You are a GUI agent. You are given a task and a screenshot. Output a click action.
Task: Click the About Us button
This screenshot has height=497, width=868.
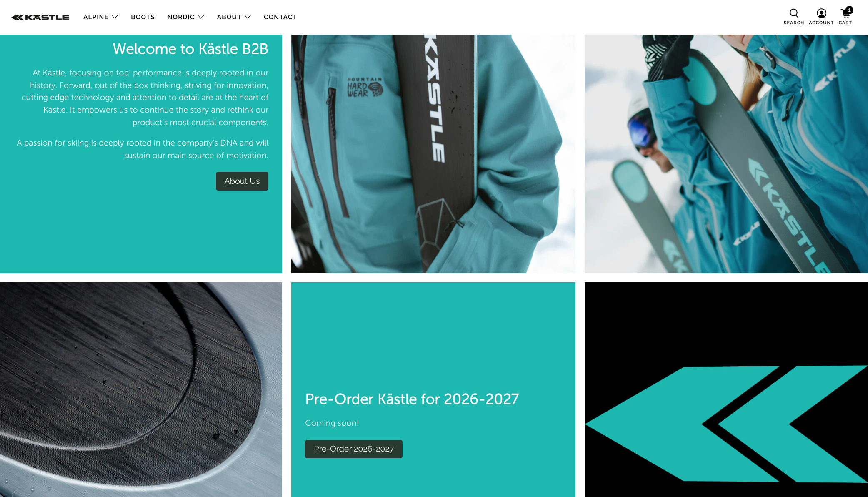(242, 181)
